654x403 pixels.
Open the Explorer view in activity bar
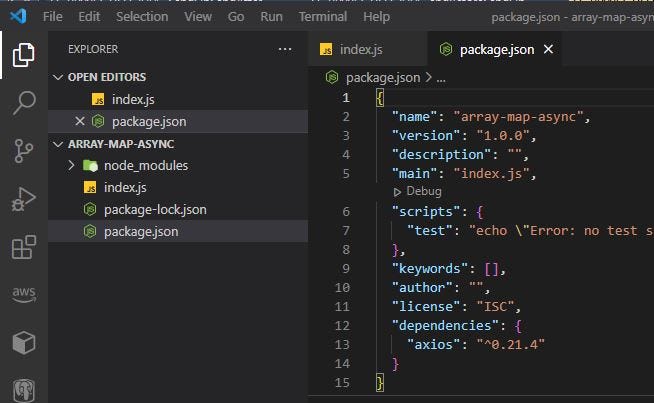coord(23,55)
